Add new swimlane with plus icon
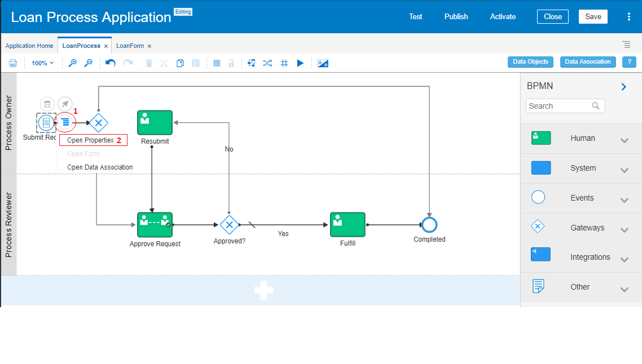The height and width of the screenshot is (364, 642). click(x=263, y=290)
